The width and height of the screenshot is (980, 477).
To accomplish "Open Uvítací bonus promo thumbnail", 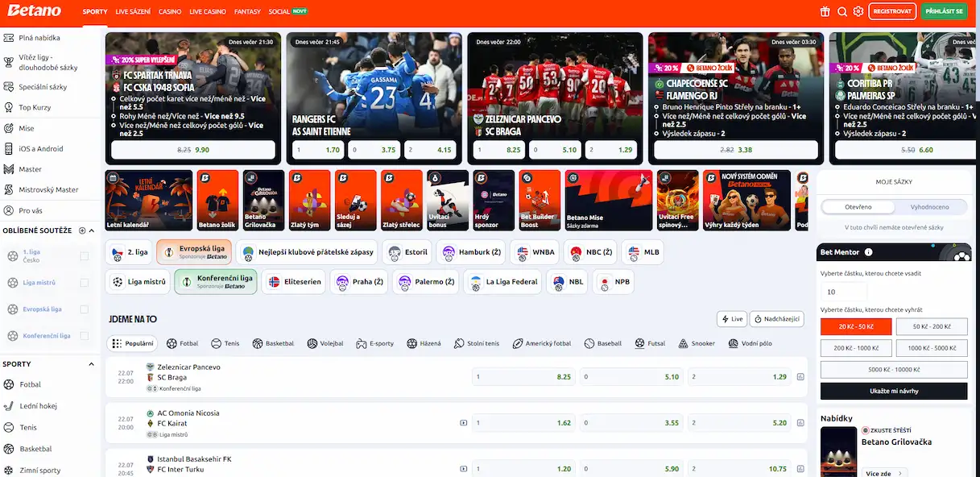I will pyautogui.click(x=447, y=201).
